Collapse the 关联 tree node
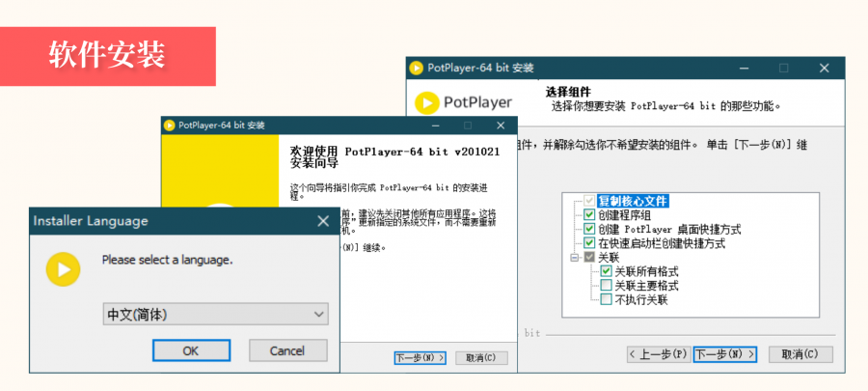 coord(574,258)
